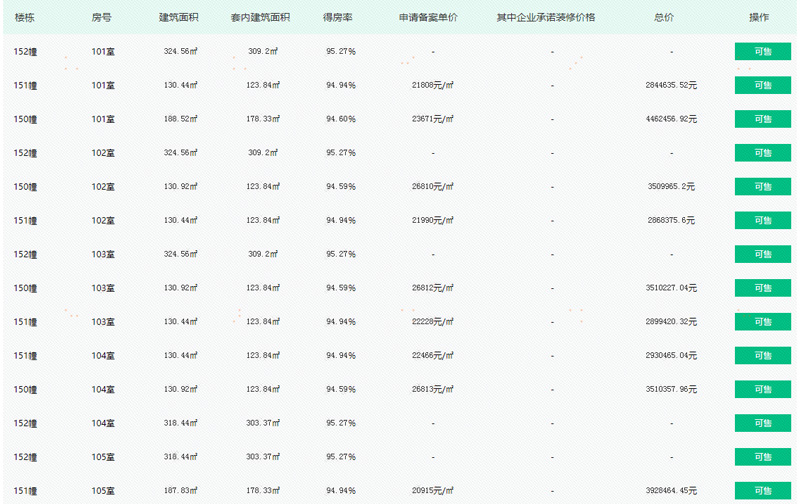Viewport: 800px width, 504px height.
Task: Select the total price 3928464.45元
Action: [x=671, y=491]
